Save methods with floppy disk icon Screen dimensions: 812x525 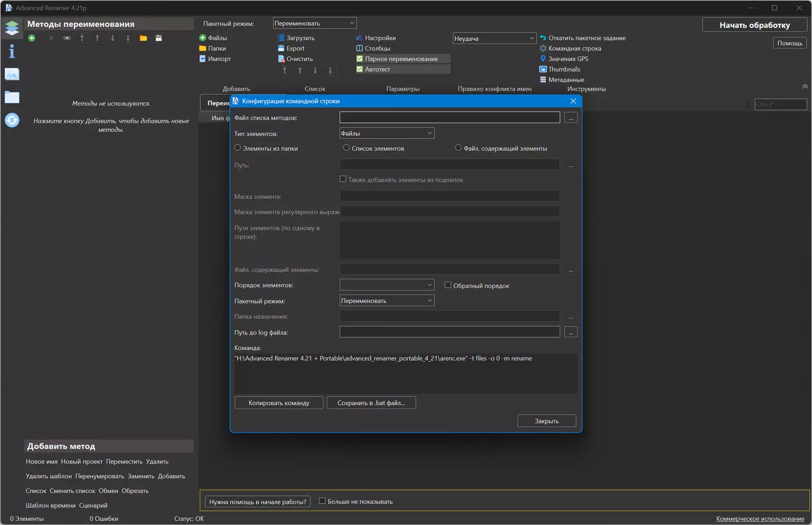tap(159, 38)
